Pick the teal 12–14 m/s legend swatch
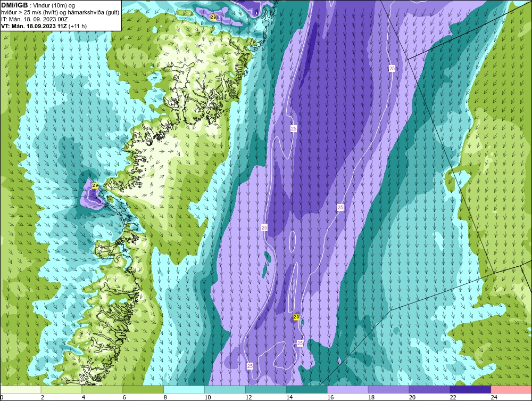This screenshot has height=401, width=532. click(x=265, y=389)
